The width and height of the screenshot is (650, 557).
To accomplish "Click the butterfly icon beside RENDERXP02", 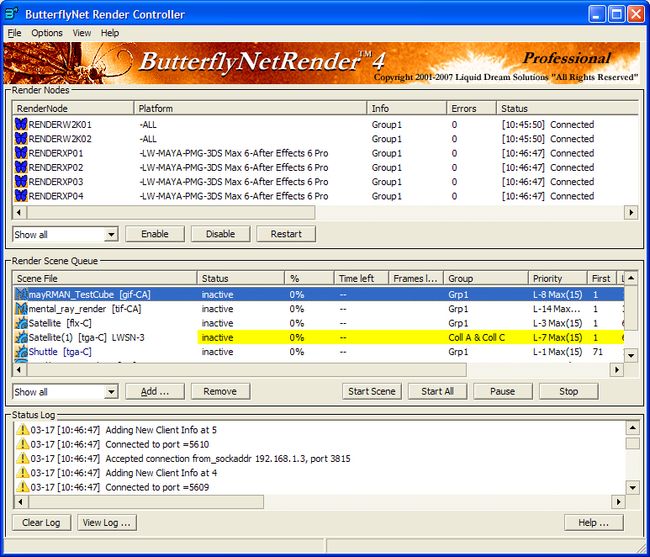I will click(x=21, y=167).
